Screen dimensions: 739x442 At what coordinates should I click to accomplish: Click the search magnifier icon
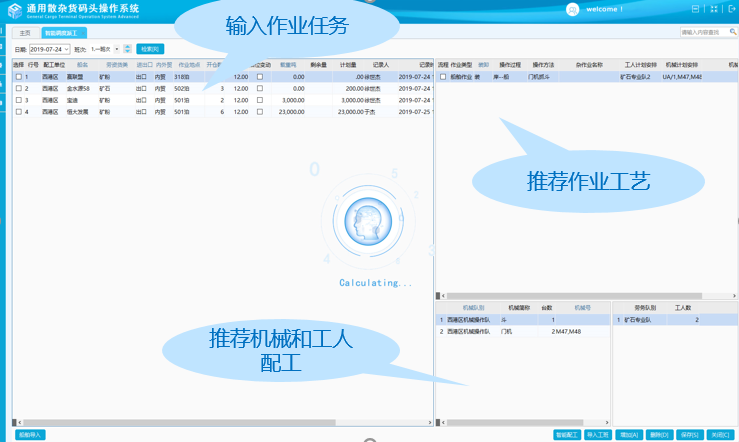(x=731, y=33)
